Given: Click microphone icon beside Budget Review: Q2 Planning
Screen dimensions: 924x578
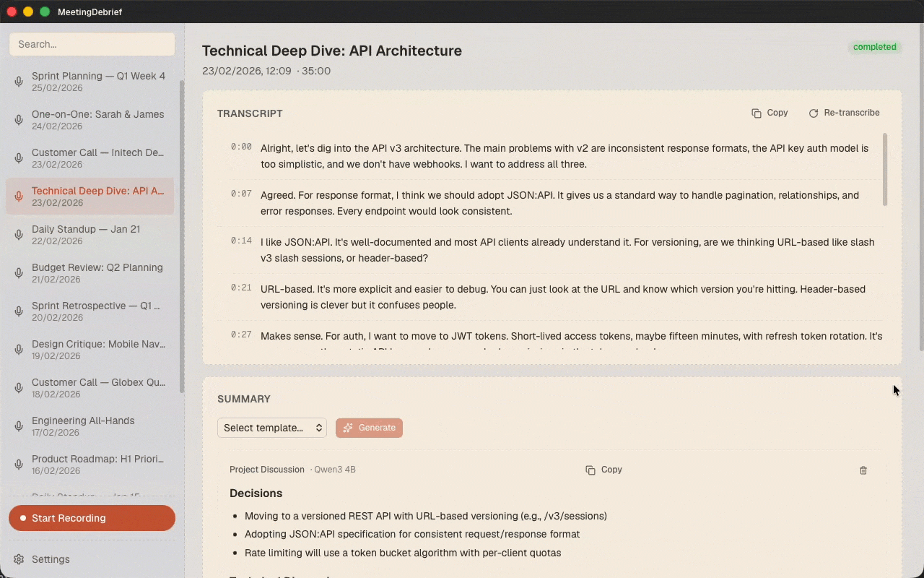Looking at the screenshot, I should (x=19, y=273).
